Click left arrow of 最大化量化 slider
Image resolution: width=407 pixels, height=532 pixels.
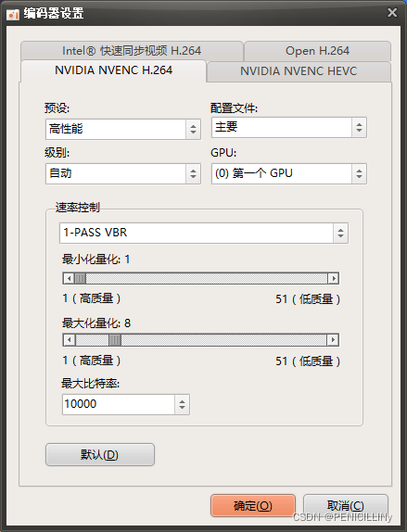[70, 339]
